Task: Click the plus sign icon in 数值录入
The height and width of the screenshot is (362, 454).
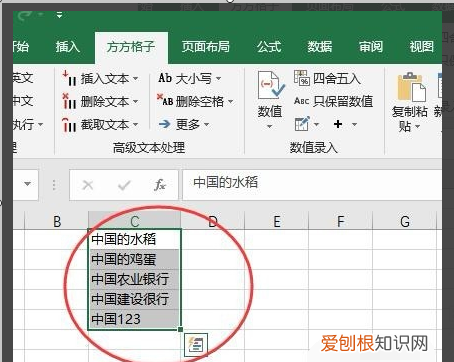Action: tap(338, 124)
